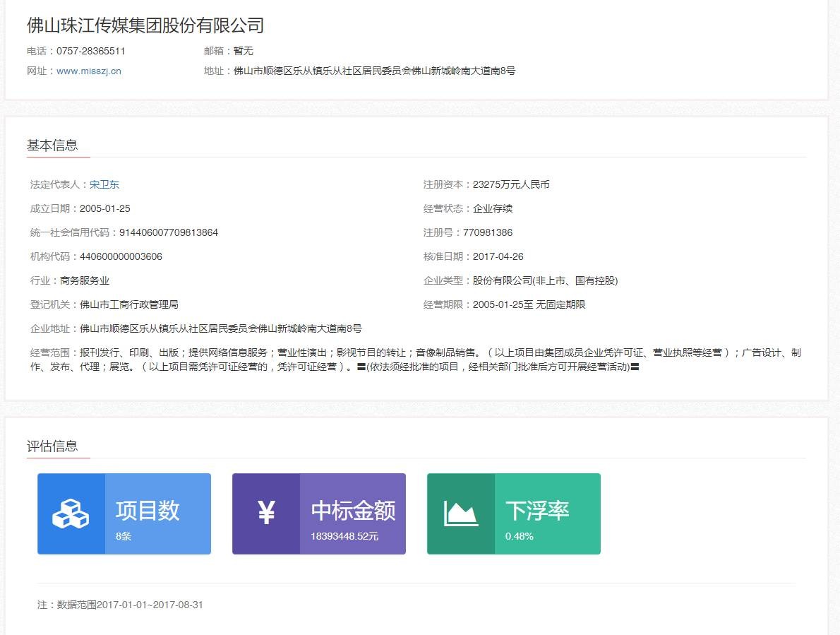Screen dimensions: 840x635
Task: Click approval date 2017-04-26
Action: tap(498, 256)
